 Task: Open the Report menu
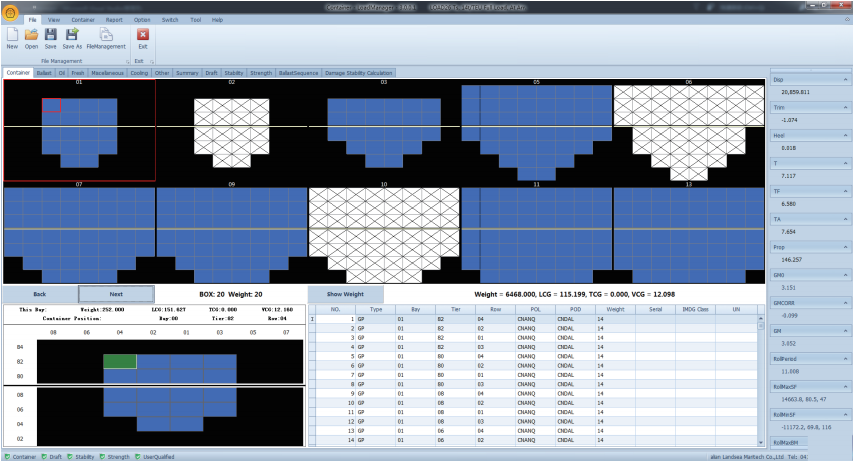click(x=114, y=19)
